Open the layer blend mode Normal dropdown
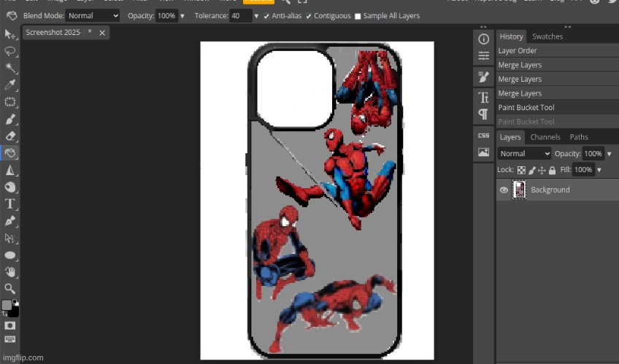This screenshot has height=364, width=619. [524, 153]
